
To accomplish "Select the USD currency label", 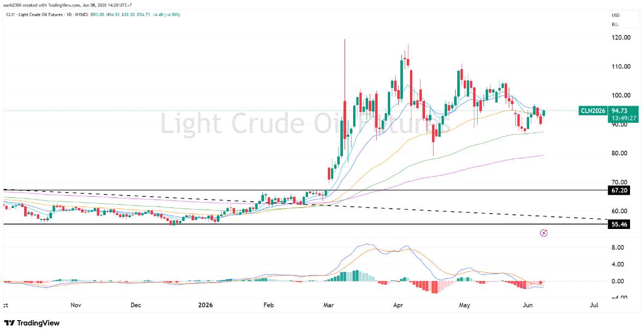I will point(615,16).
